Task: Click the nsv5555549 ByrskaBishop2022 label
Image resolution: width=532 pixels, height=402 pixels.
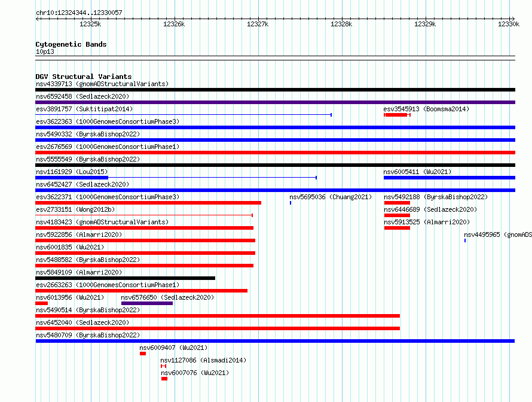Action: click(x=88, y=159)
